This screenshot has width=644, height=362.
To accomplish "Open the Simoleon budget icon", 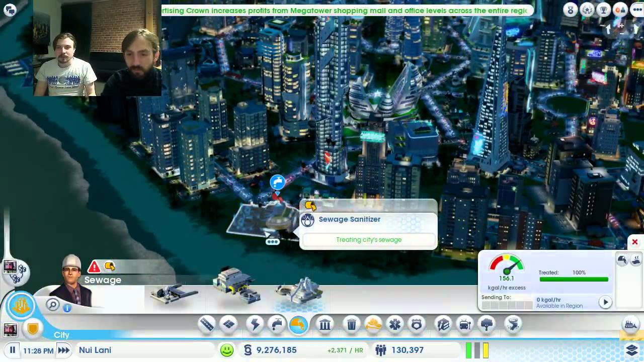I will 248,350.
